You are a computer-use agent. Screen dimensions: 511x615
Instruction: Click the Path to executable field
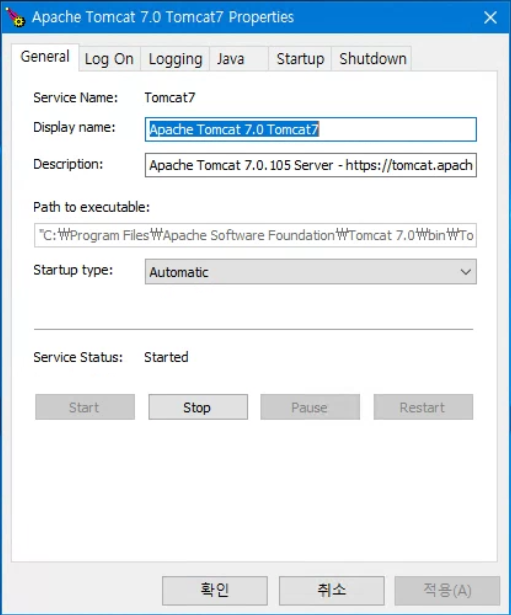tap(255, 235)
